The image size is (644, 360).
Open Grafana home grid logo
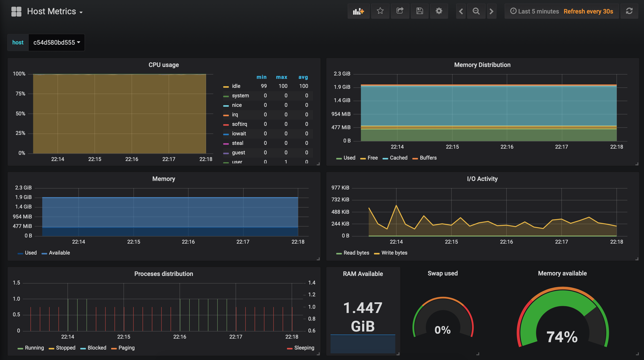[x=16, y=11]
